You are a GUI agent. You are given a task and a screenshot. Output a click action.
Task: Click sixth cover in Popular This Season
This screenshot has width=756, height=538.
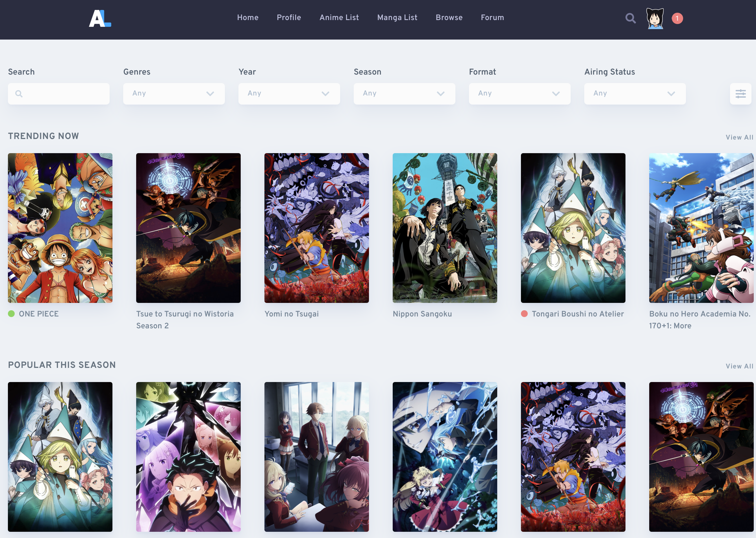tap(701, 457)
